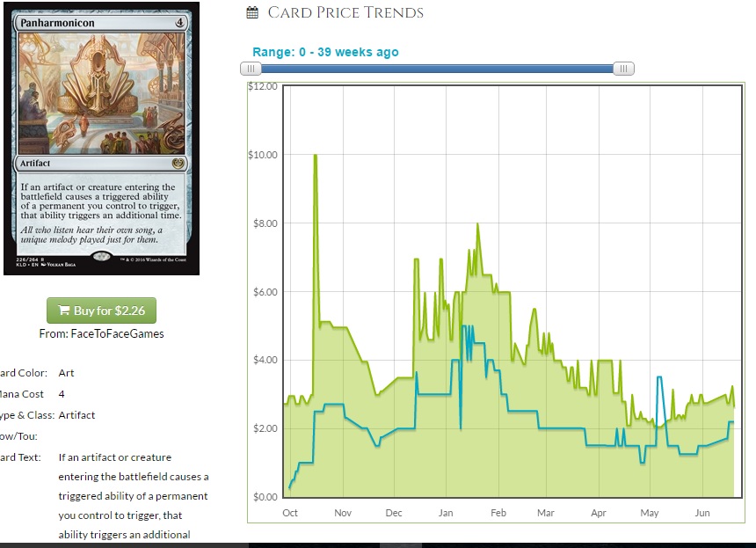This screenshot has height=548, width=756.
Task: Click the Buy for $2.26 button
Action: (x=101, y=311)
